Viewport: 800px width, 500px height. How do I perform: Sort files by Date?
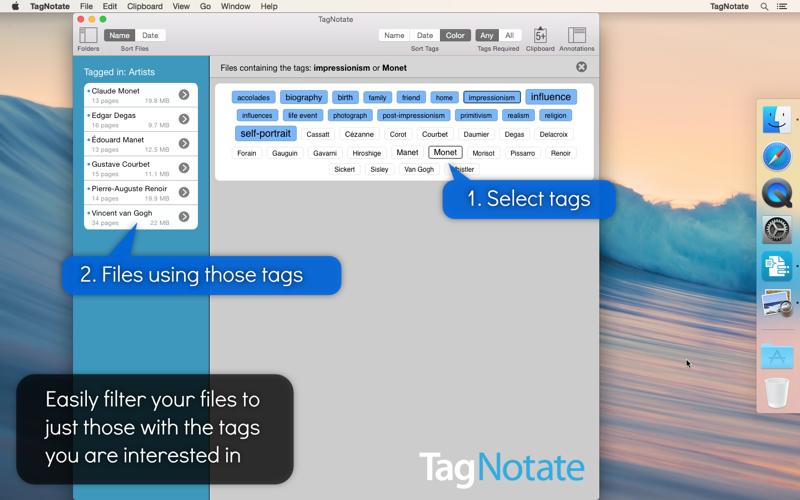coord(150,35)
